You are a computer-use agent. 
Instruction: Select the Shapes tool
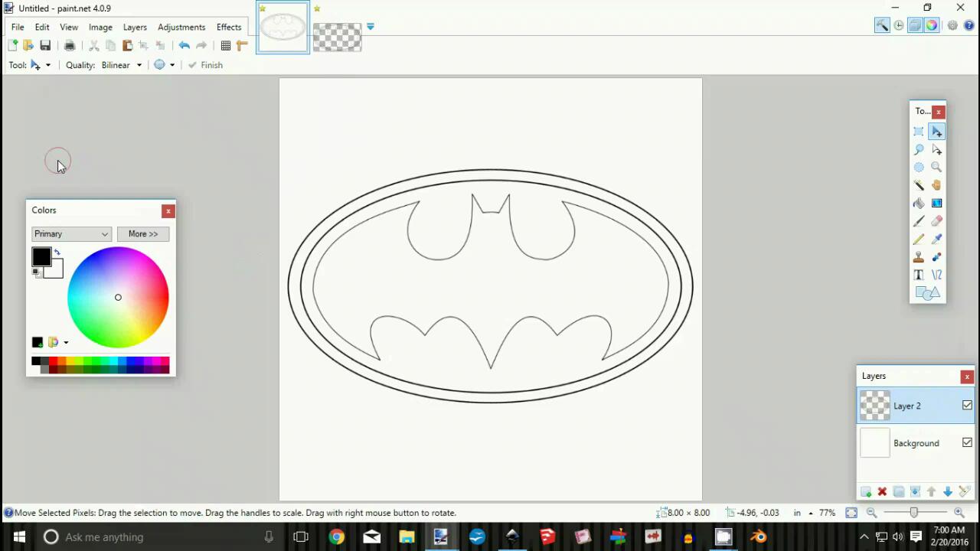coord(928,293)
